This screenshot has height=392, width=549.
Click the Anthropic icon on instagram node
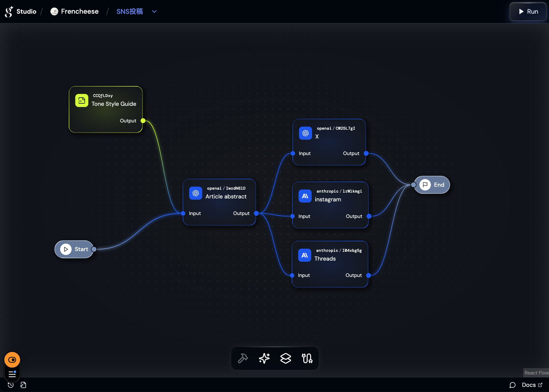tap(305, 196)
